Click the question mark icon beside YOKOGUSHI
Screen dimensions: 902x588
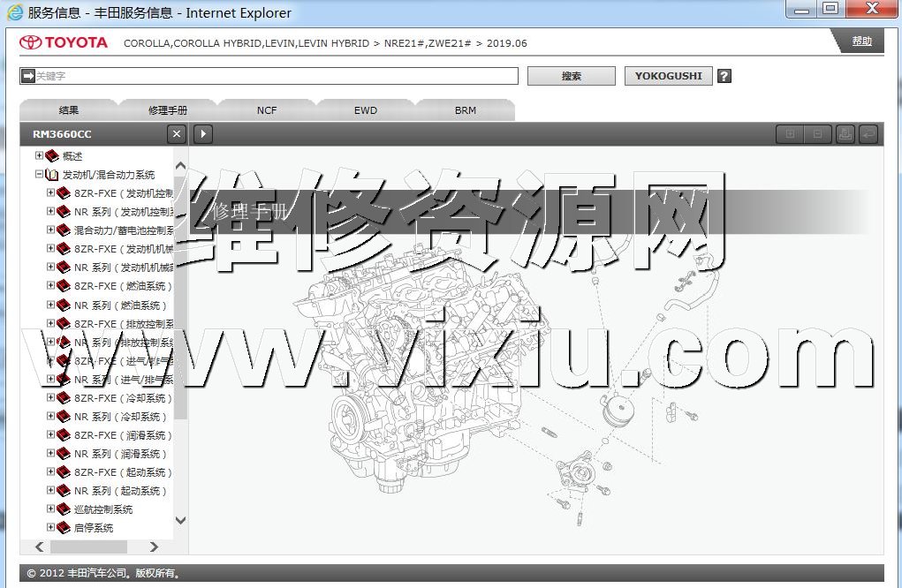coord(724,76)
